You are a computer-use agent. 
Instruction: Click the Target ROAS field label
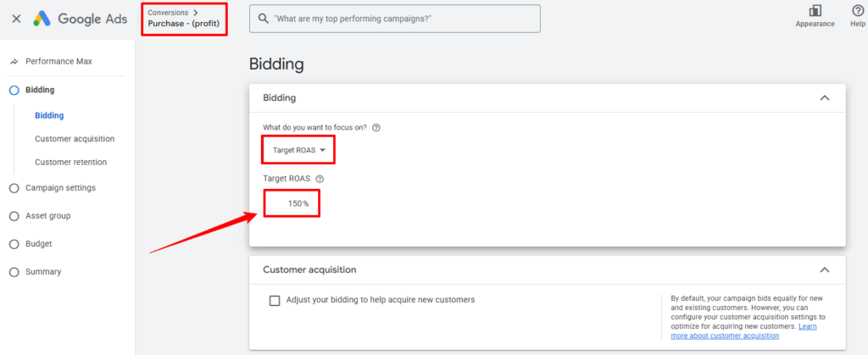287,179
